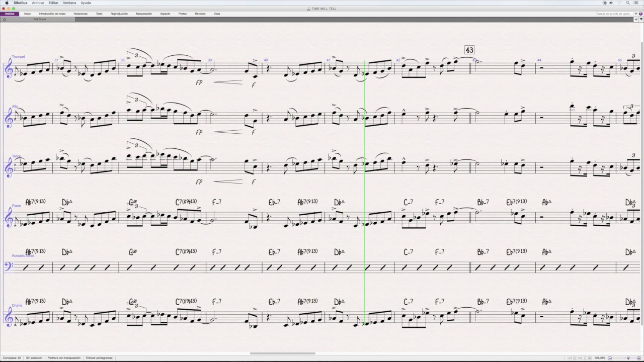Screen dimensions: 644x362
Task: Switch to Introducción de notas tab
Action: 52,14
